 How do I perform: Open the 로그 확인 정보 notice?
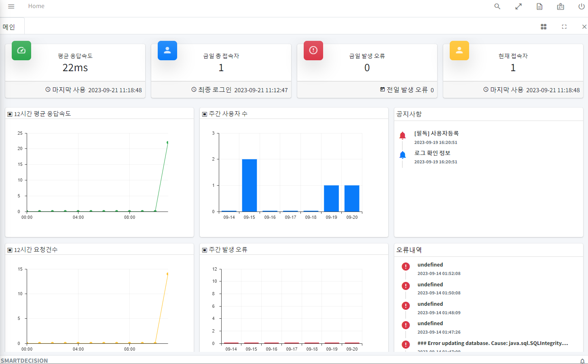pyautogui.click(x=432, y=153)
